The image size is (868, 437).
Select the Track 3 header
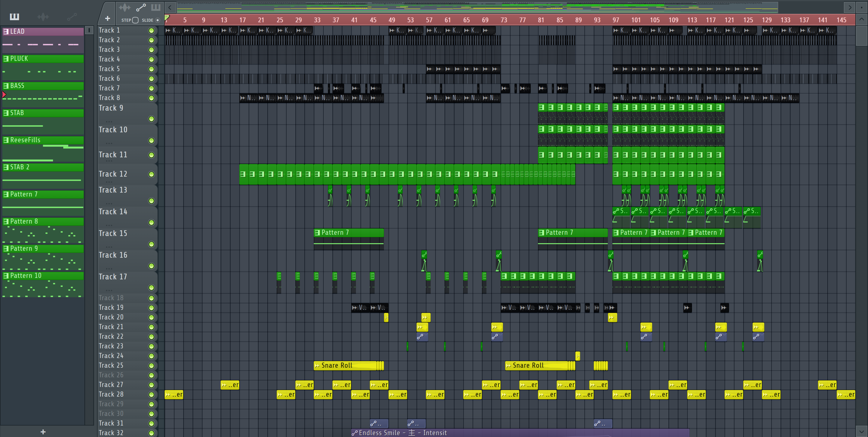pos(127,49)
